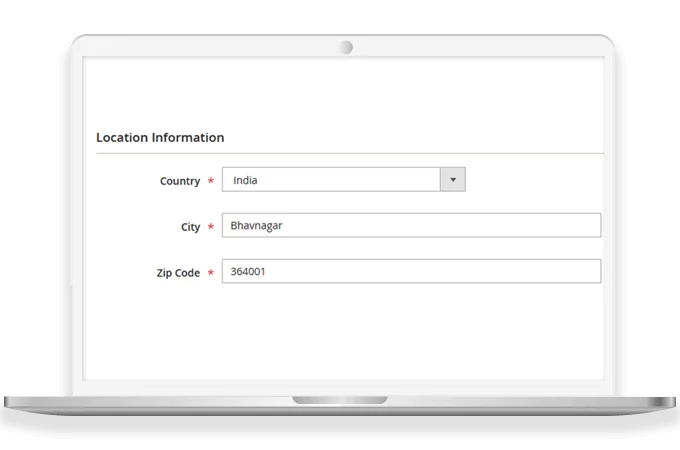Click the Country field label
The height and width of the screenshot is (450, 680).
tap(180, 181)
